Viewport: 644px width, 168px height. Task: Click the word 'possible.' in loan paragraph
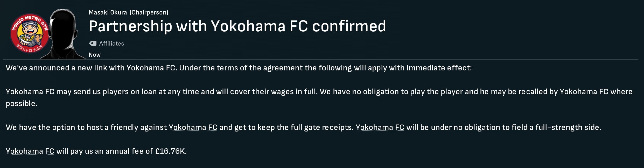pyautogui.click(x=22, y=104)
